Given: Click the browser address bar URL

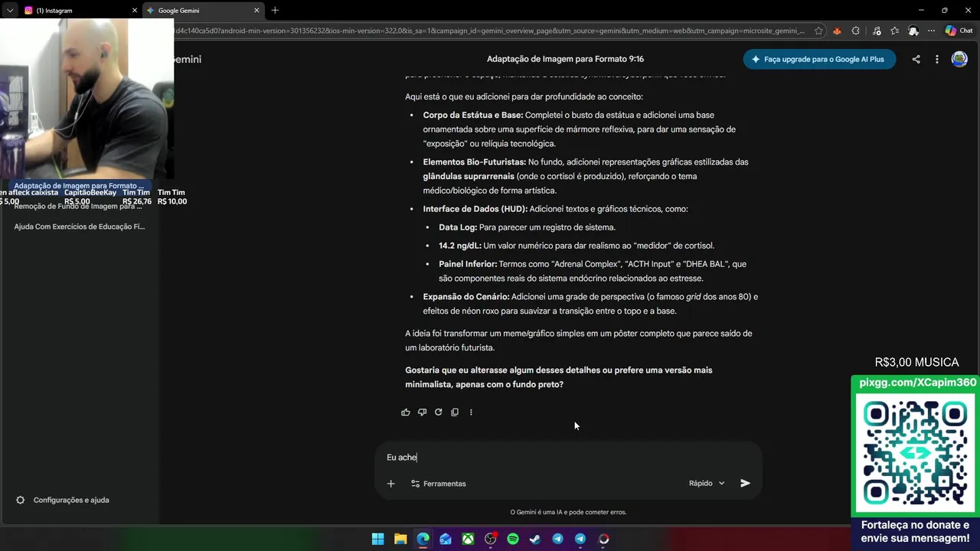Looking at the screenshot, I should (490, 31).
